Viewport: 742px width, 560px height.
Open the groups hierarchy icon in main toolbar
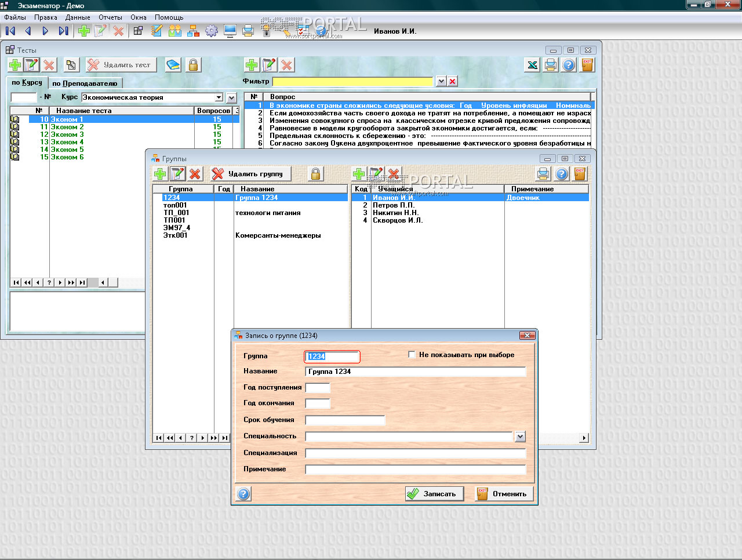click(194, 31)
